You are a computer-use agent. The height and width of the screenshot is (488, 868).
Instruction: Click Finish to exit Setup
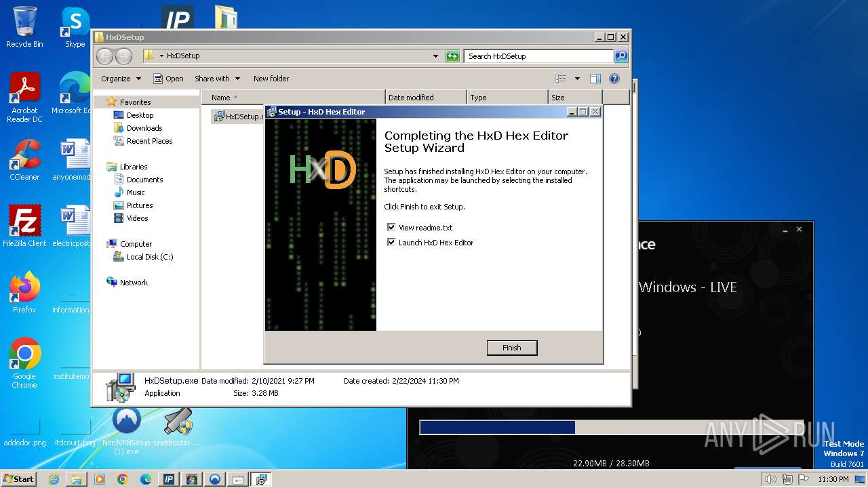(x=512, y=348)
